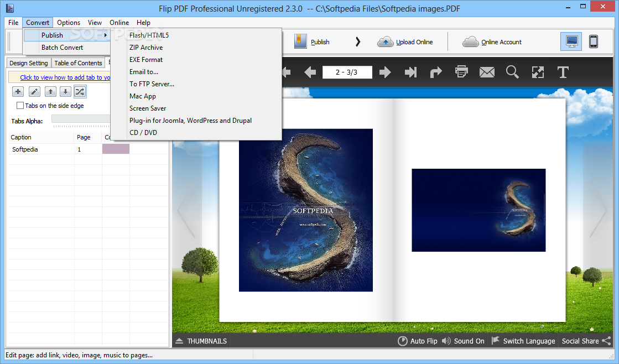Switch to mobile preview phone icon

[594, 41]
